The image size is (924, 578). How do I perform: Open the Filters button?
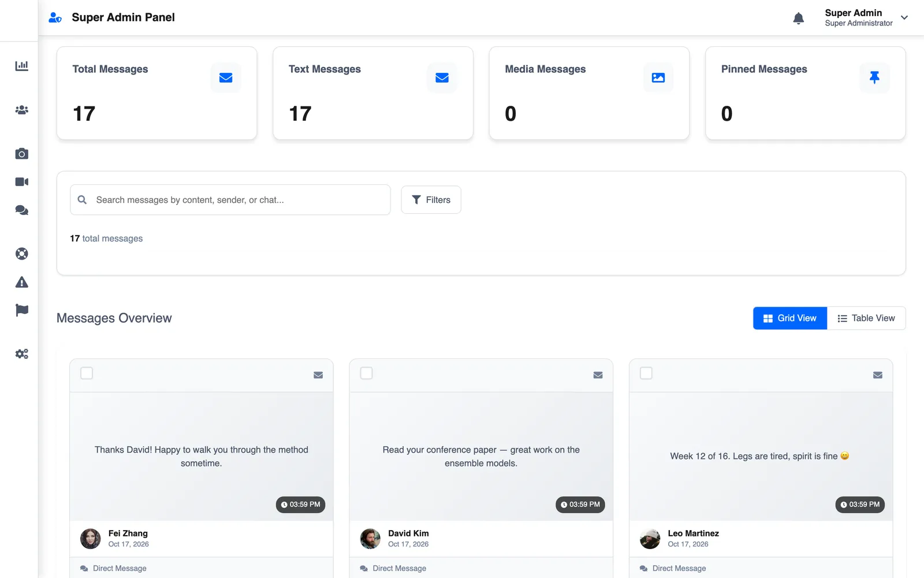tap(431, 200)
